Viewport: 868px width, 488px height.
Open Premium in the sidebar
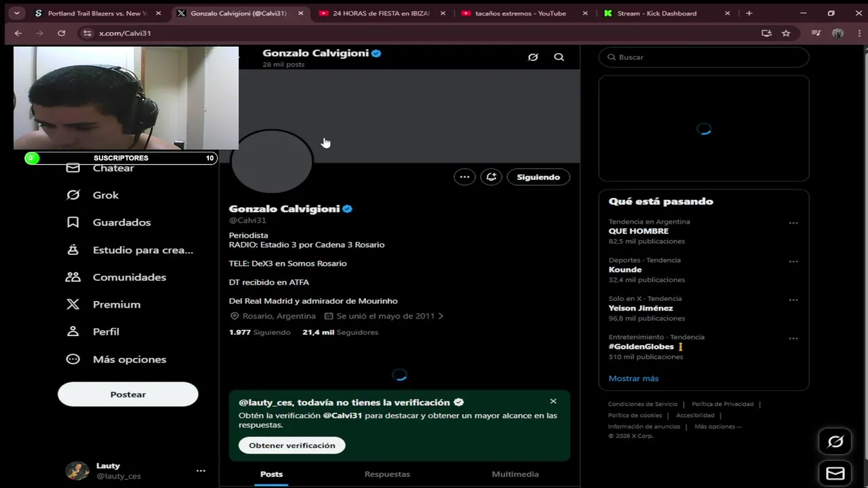tap(103, 304)
